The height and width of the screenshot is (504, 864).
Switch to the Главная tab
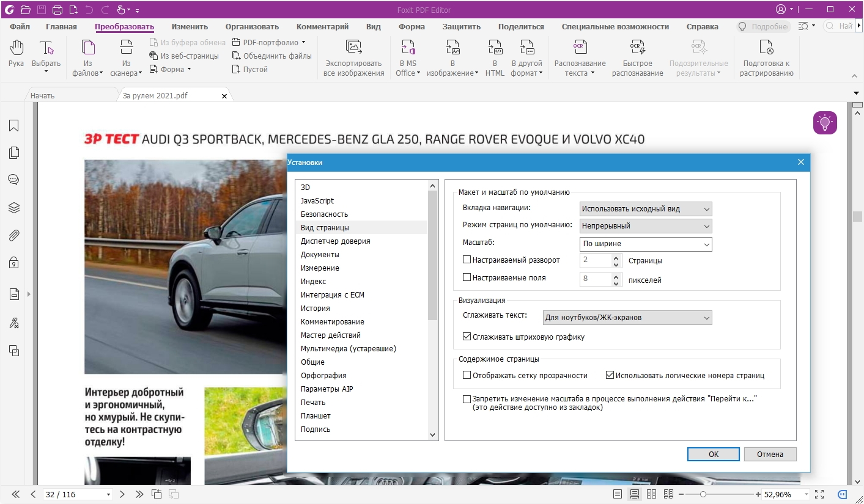pos(61,26)
